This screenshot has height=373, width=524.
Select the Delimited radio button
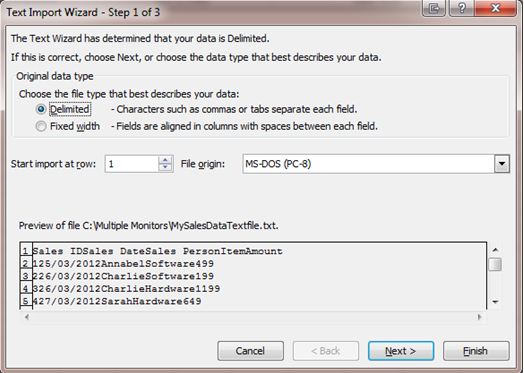(41, 109)
